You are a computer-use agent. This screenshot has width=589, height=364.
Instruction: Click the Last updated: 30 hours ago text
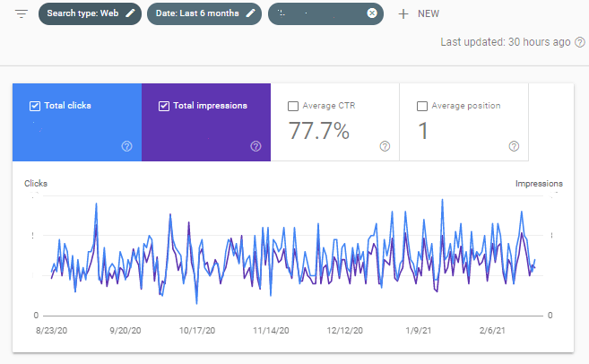tap(506, 42)
